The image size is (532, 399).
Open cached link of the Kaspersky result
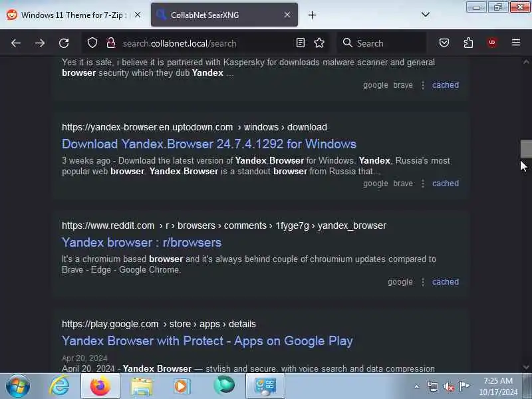(445, 85)
